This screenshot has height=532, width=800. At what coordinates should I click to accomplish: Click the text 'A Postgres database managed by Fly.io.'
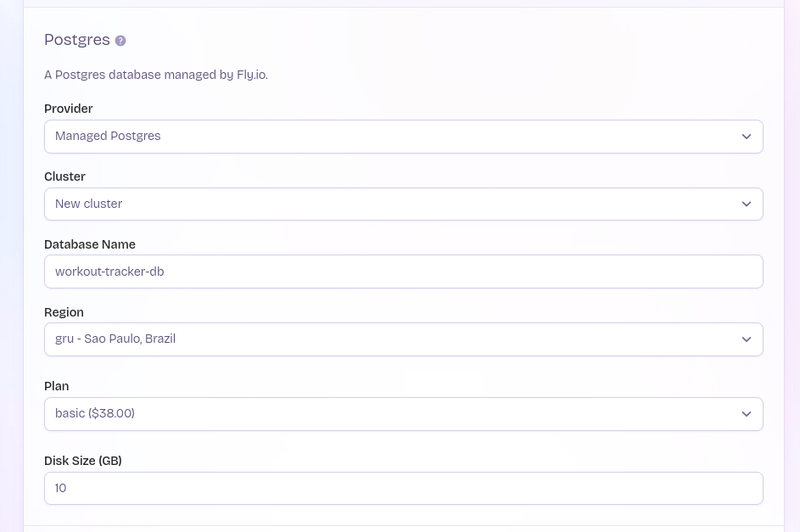click(156, 75)
